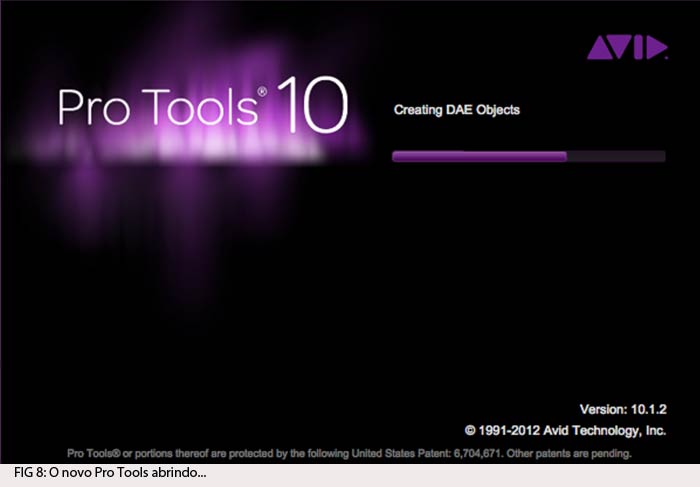Click the caption 'FIG 8: O novo Pro Tools abrindo...'
This screenshot has height=487, width=700.
(110, 472)
